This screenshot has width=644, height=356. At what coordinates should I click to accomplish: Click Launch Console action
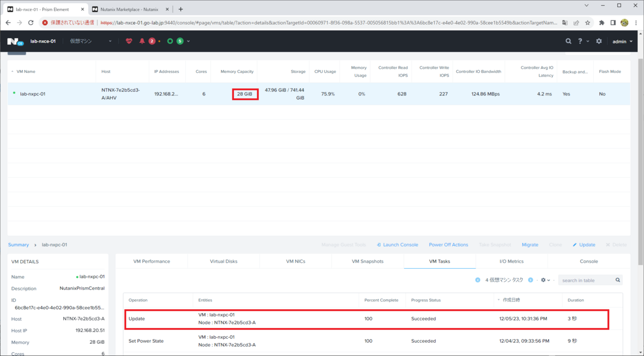coord(397,244)
